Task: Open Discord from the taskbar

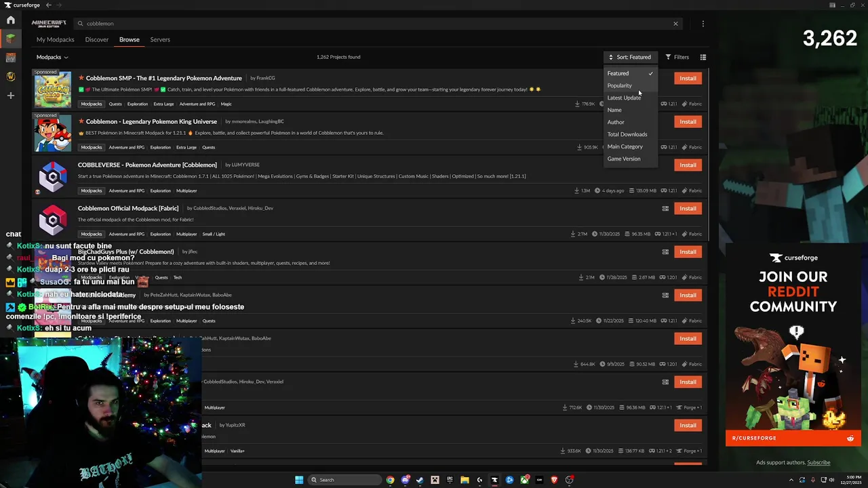Action: point(405,480)
